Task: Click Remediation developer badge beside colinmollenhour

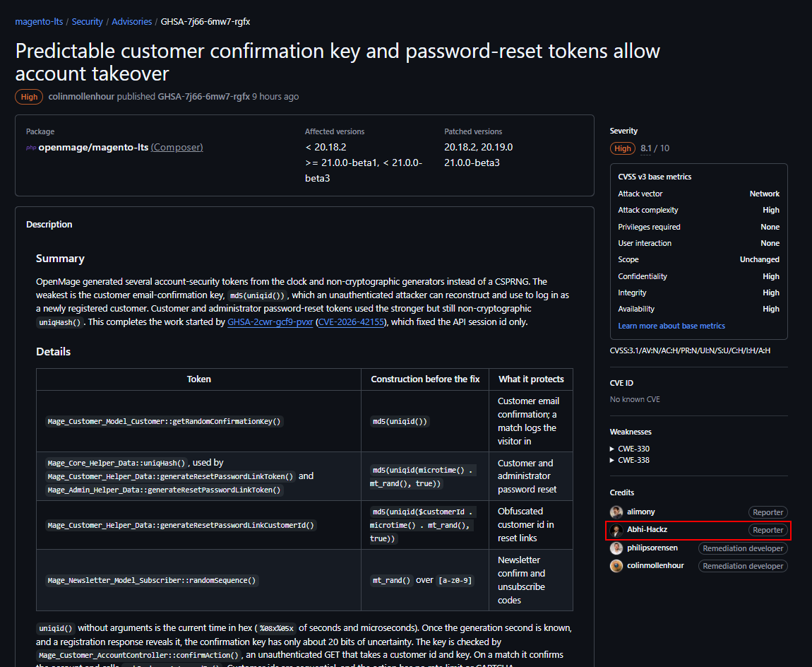Action: coord(743,566)
